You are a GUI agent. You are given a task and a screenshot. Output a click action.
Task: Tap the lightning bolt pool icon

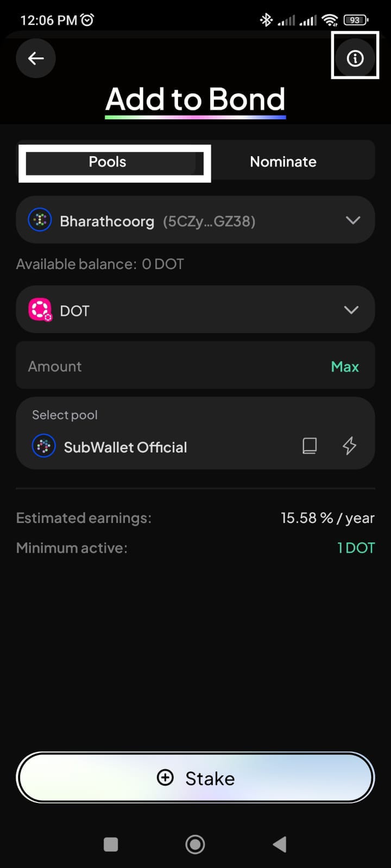click(x=349, y=446)
